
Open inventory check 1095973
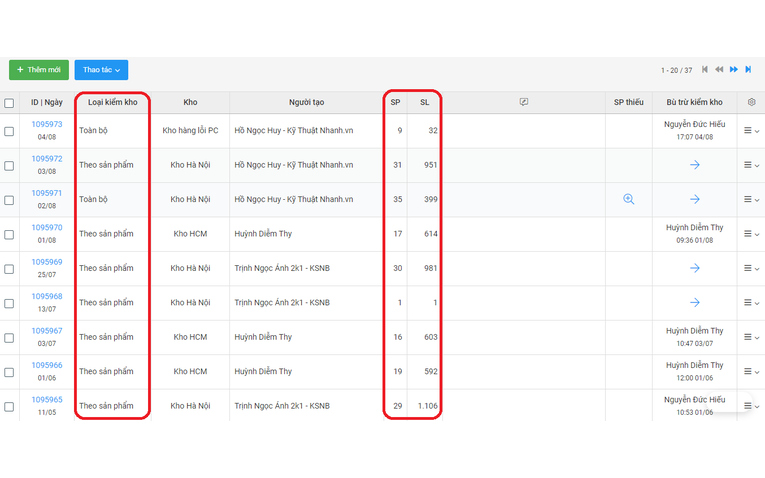47,124
